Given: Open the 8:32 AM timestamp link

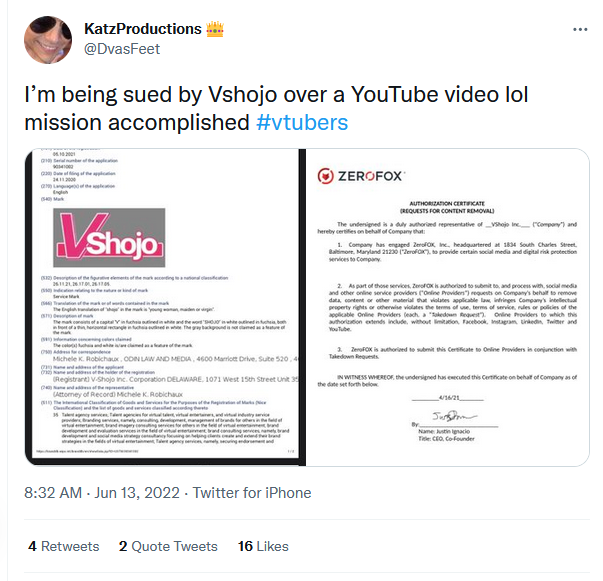Looking at the screenshot, I should (x=53, y=493).
